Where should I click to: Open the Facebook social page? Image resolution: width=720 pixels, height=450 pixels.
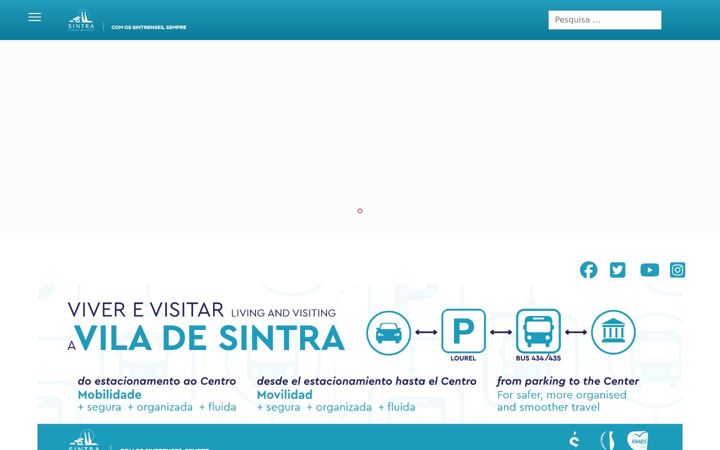pos(588,270)
